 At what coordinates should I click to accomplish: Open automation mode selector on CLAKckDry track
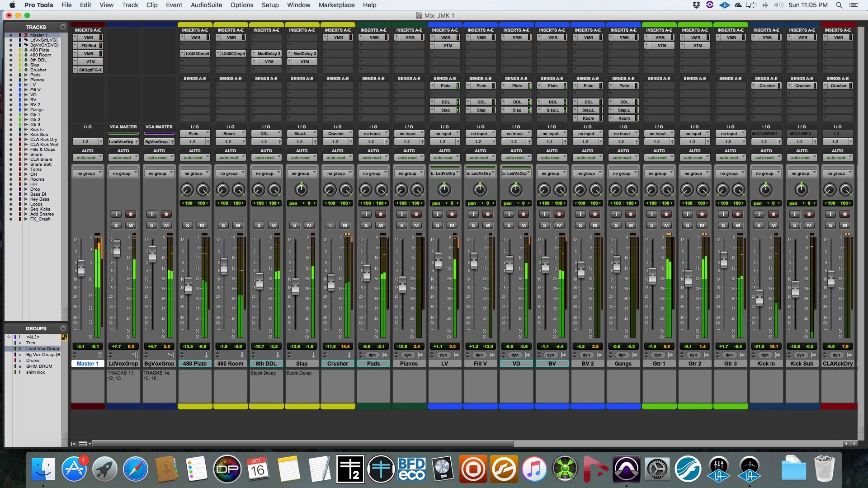click(x=838, y=158)
